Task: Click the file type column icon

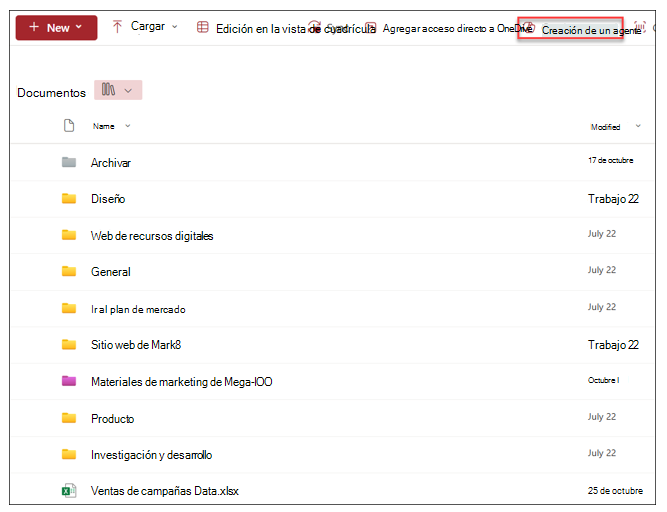Action: [x=69, y=126]
